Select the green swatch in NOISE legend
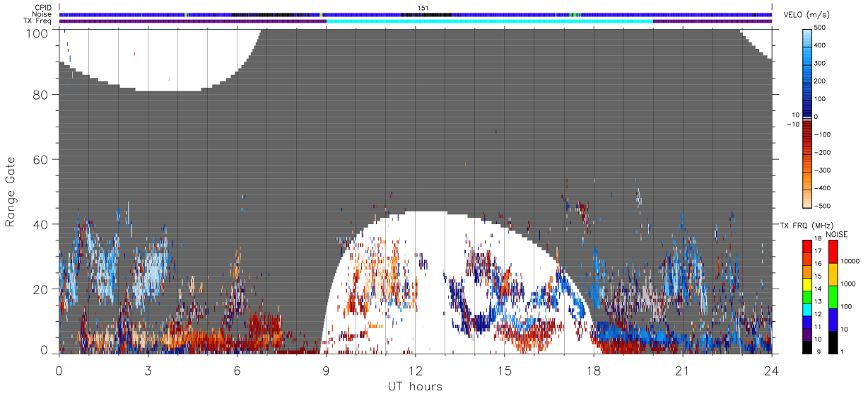Image resolution: width=868 pixels, height=401 pixels. 832,297
